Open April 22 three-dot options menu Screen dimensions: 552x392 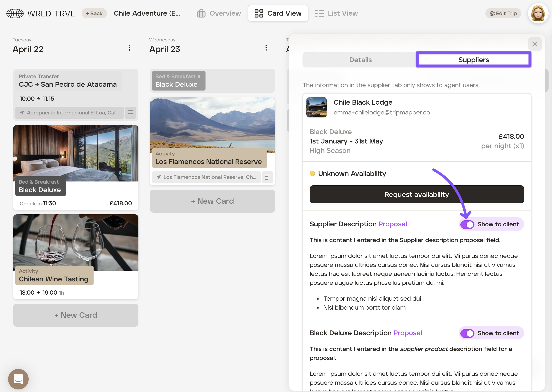[x=129, y=48]
